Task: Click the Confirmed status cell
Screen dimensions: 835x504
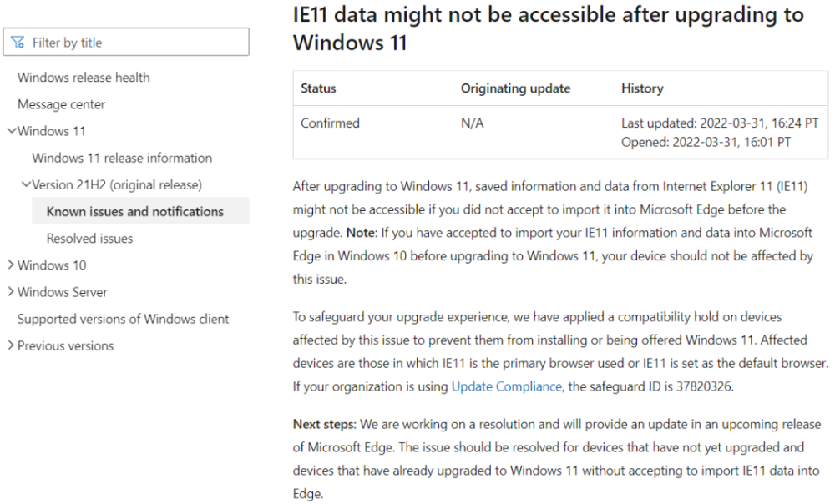Action: point(330,123)
